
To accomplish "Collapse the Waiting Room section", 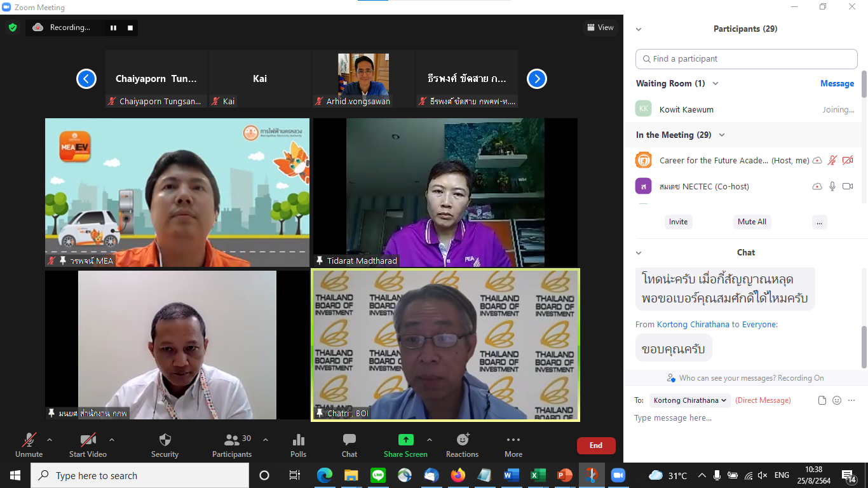I will 715,84.
